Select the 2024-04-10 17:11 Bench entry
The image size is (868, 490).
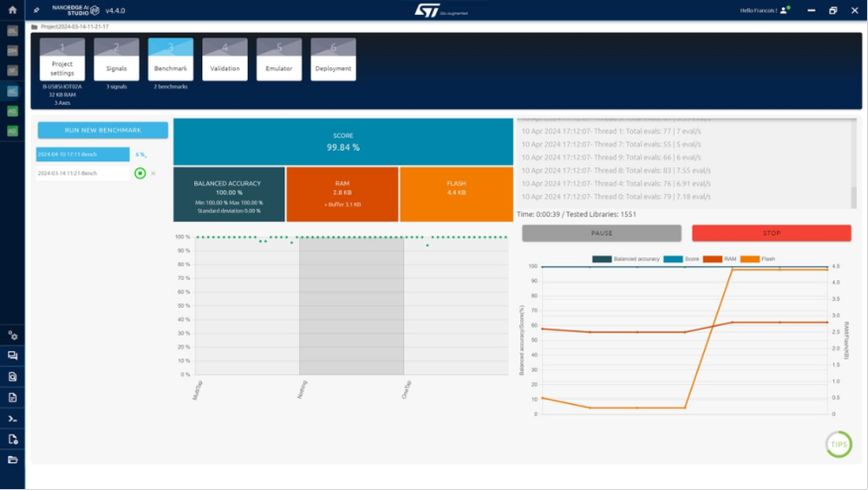pos(83,154)
